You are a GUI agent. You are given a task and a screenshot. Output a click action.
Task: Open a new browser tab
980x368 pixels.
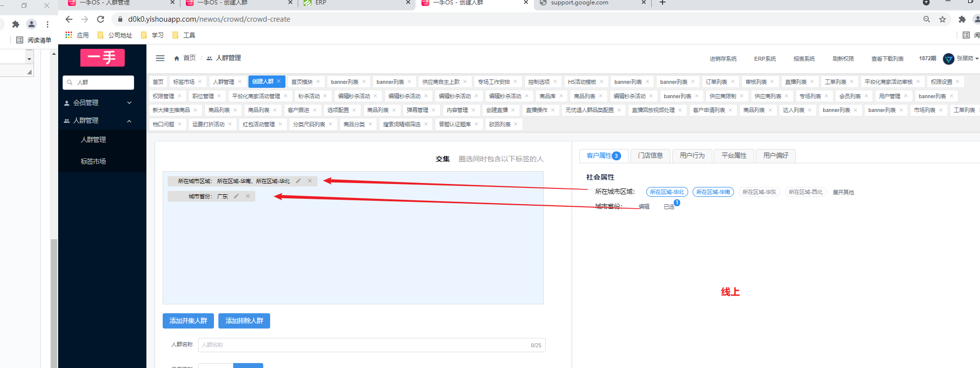point(663,3)
